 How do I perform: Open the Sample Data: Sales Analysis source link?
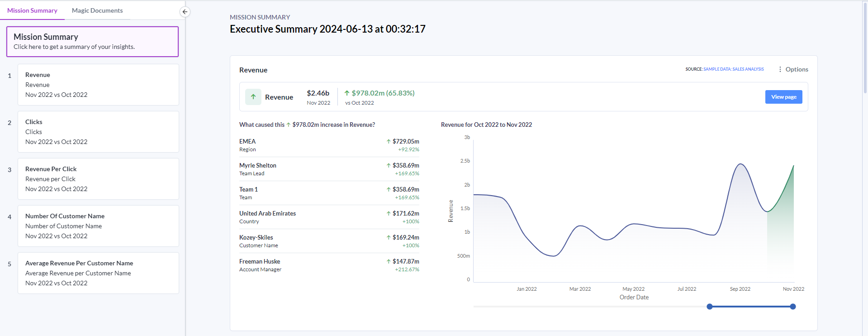click(733, 69)
